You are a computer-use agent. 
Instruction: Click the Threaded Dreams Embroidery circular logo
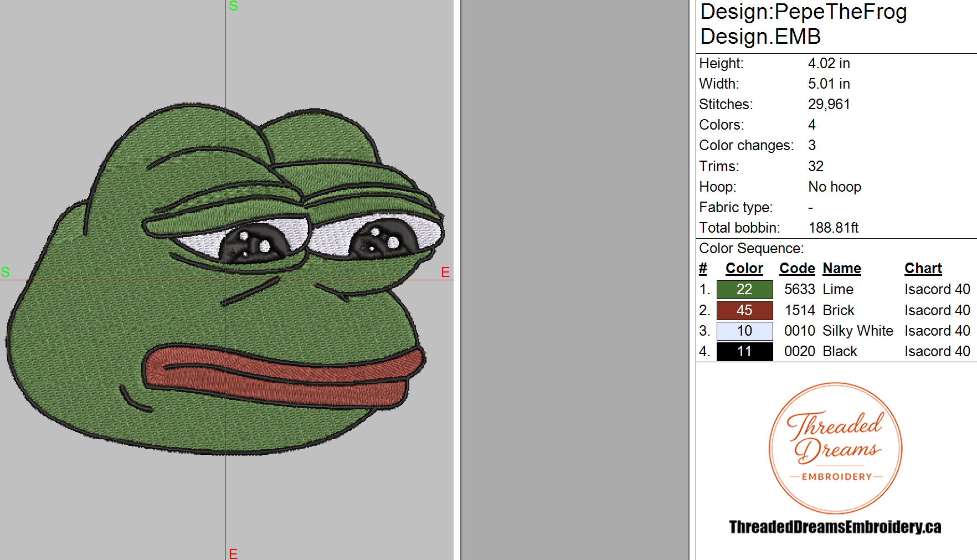(x=835, y=448)
